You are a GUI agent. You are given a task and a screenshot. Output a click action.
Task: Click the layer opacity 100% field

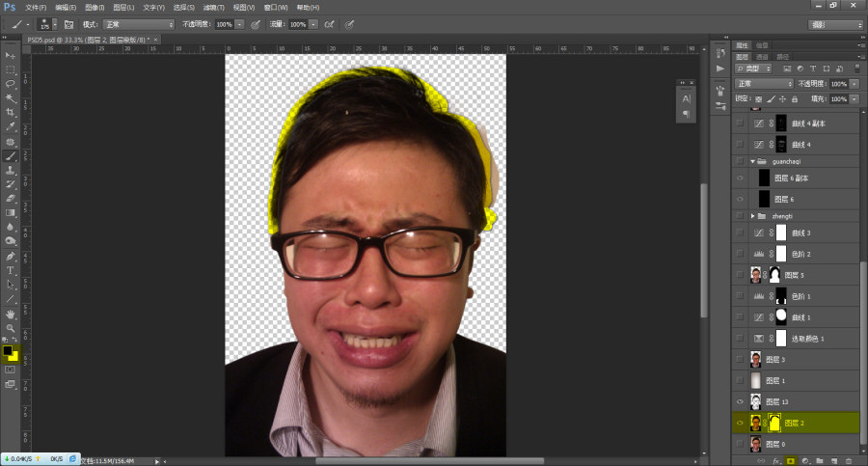tap(839, 84)
